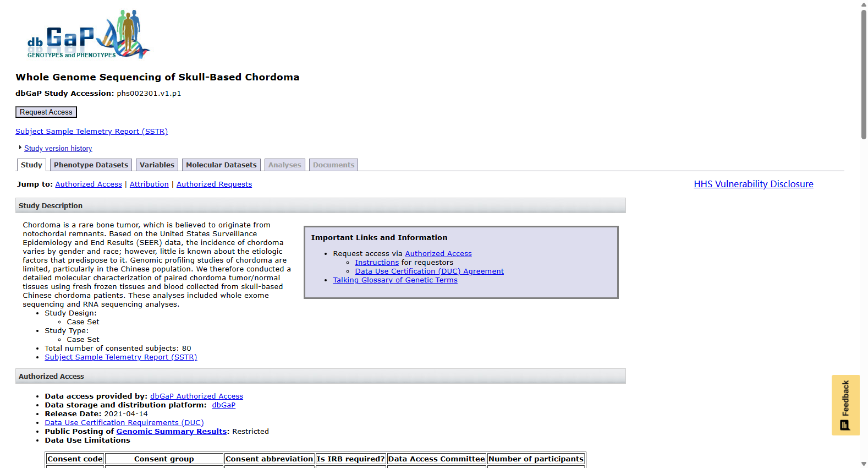Image resolution: width=868 pixels, height=468 pixels.
Task: Click 'Consent group' column header
Action: [x=164, y=459]
